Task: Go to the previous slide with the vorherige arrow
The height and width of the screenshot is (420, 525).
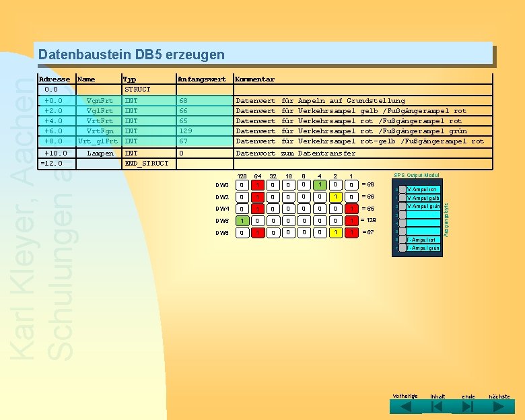Action: [x=406, y=407]
